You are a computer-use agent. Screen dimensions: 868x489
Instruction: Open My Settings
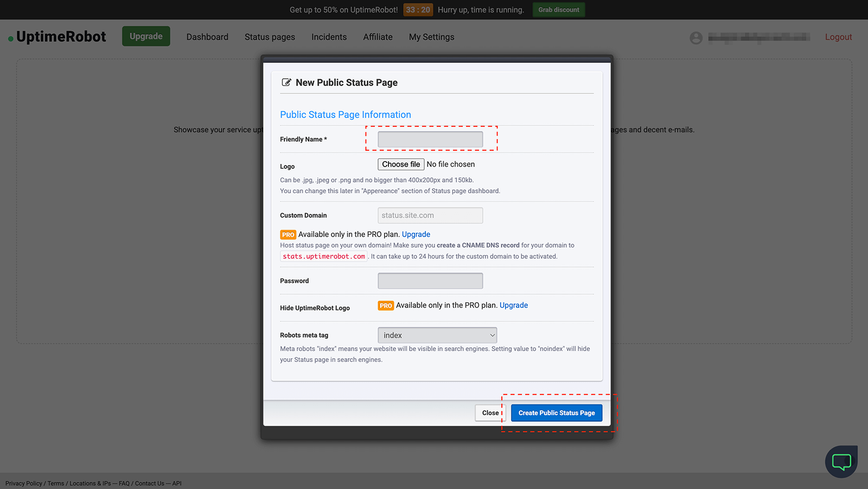click(431, 37)
